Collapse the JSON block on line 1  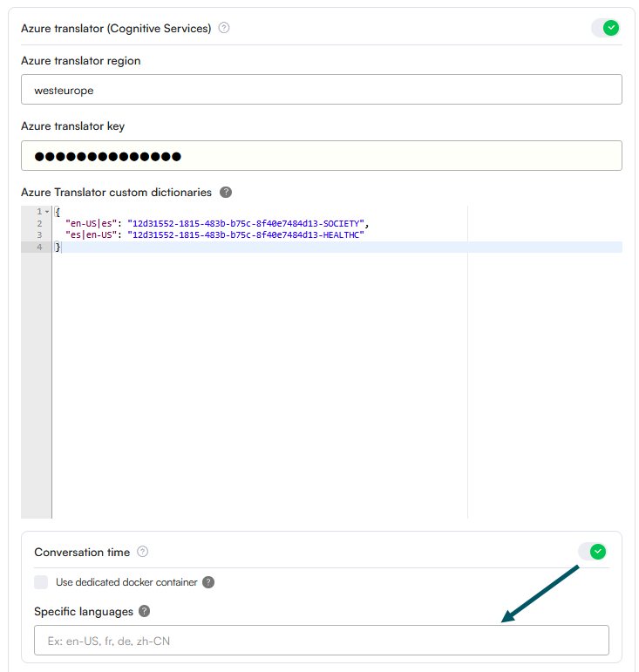[x=47, y=212]
